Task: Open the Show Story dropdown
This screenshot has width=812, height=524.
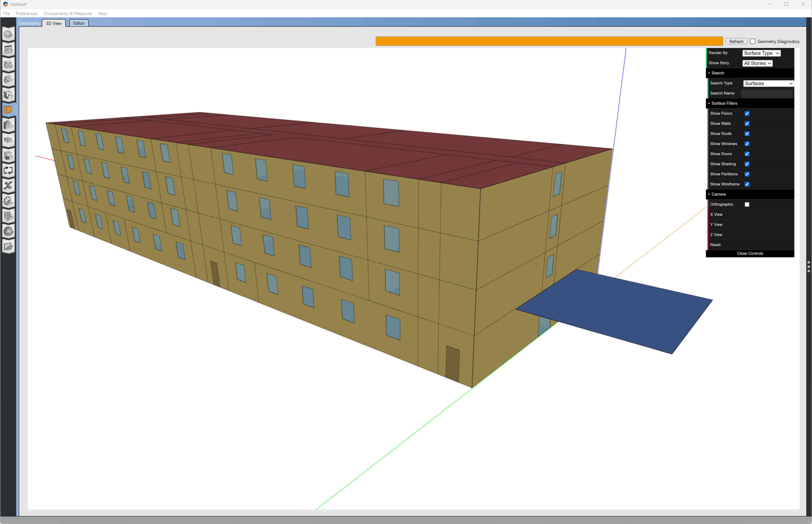Action: pos(757,63)
